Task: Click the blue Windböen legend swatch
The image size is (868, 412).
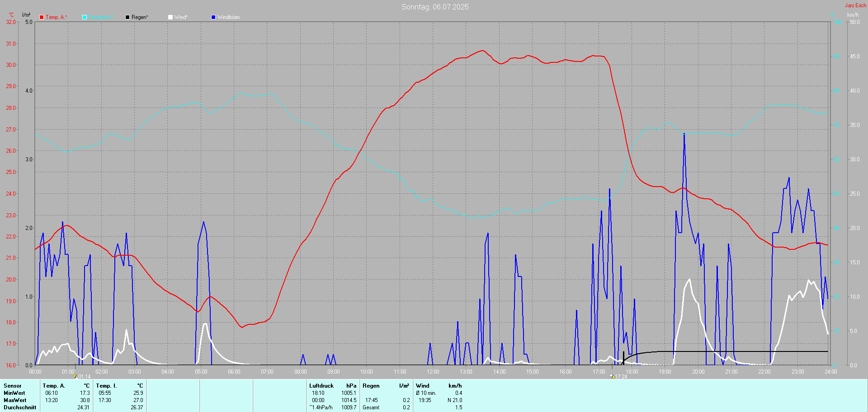Action: pyautogui.click(x=213, y=17)
